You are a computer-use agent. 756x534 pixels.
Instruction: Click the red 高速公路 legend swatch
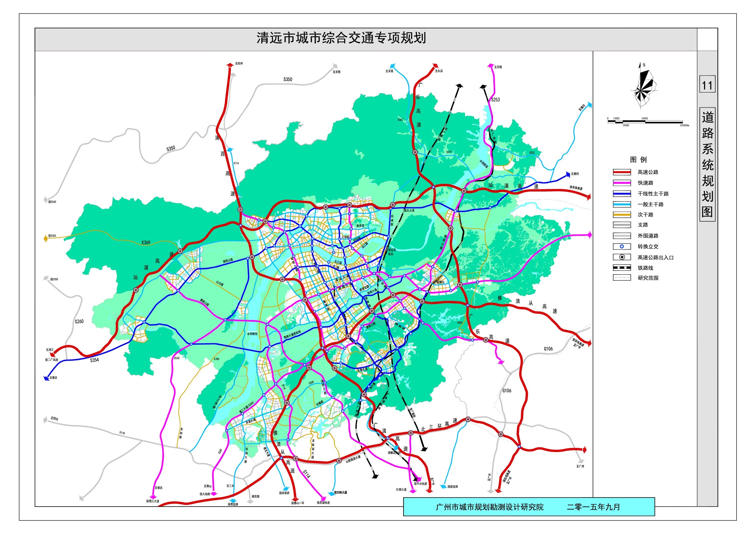pyautogui.click(x=622, y=172)
